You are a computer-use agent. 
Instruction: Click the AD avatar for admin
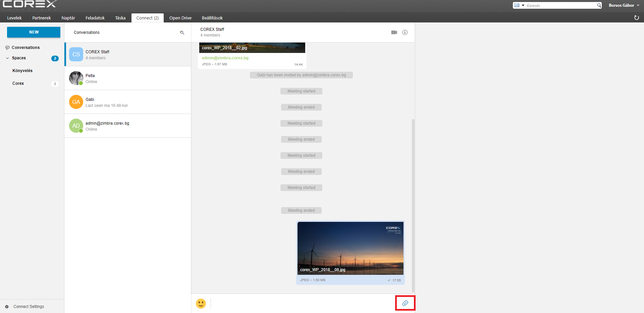[x=76, y=126]
